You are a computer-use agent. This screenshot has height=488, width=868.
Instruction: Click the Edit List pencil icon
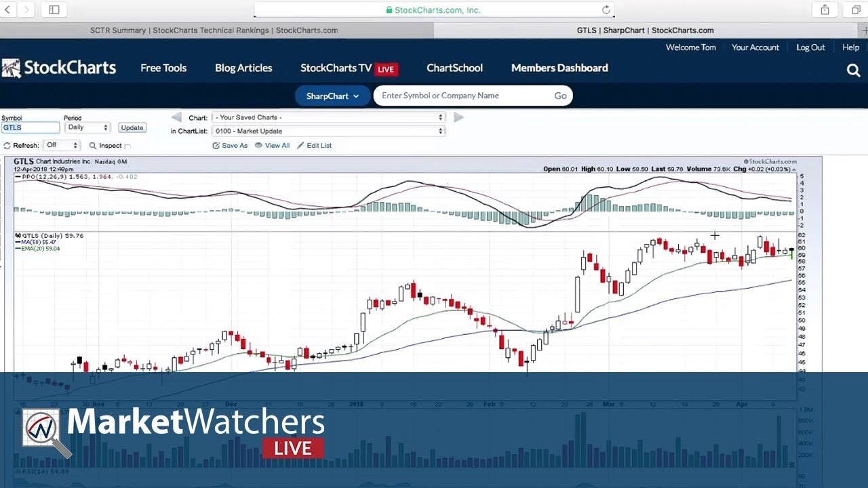(300, 146)
